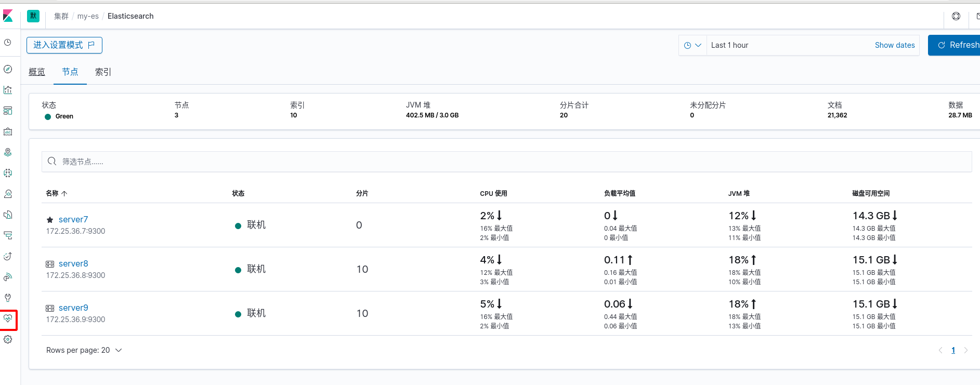Open Discover compass icon in sidebar
Screen dimensions: 980x385
8,69
